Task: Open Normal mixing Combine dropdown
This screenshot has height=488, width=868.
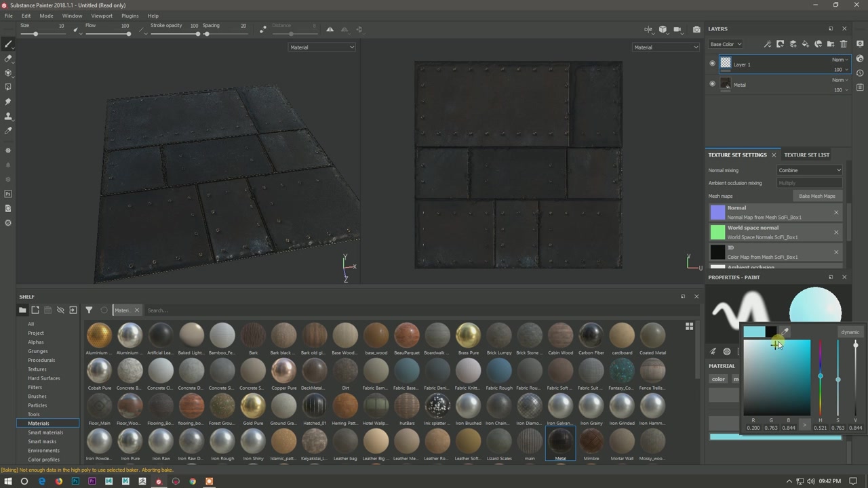Action: point(810,170)
